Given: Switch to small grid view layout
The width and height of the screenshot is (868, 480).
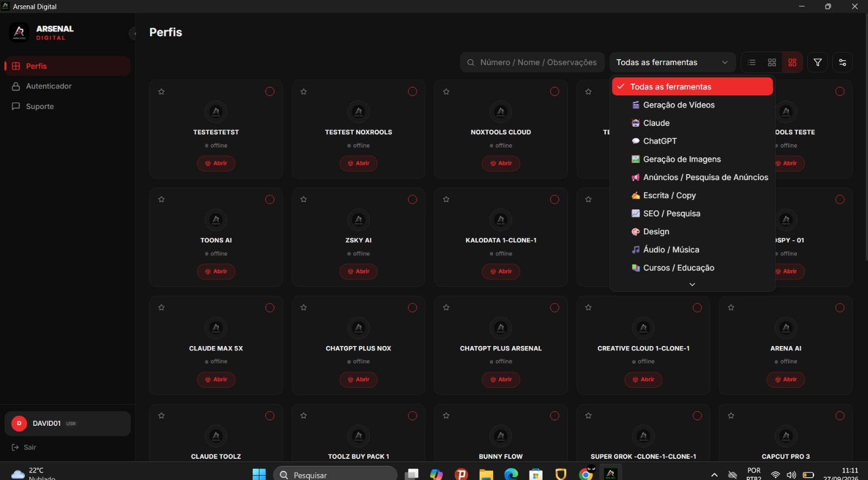Looking at the screenshot, I should click(772, 62).
